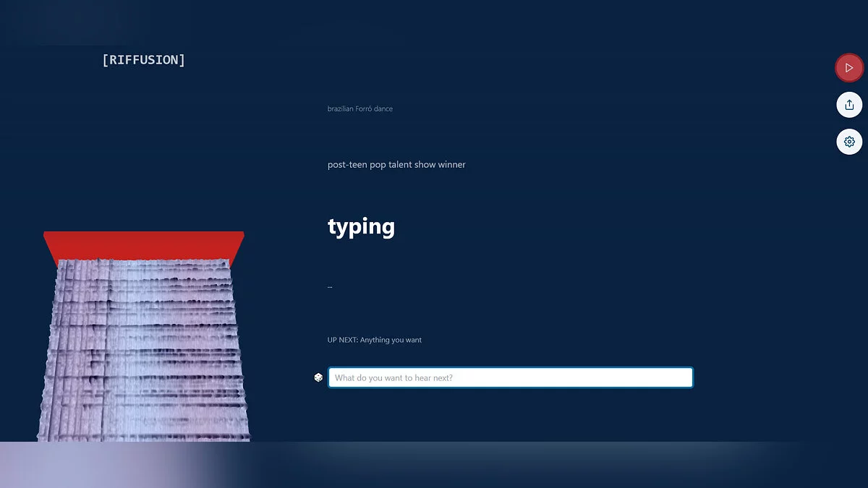Select the 'post-teen pop talent show winner' prompt

(x=396, y=165)
